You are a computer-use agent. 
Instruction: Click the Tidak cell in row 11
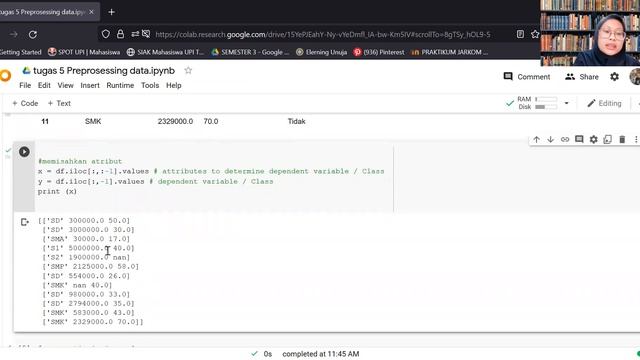click(296, 121)
